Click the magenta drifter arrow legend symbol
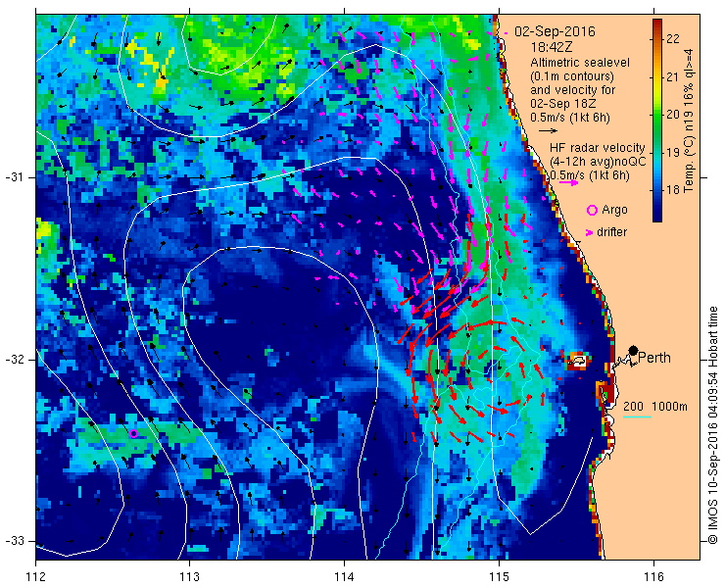Screen dimensions: 725x588 point(589,232)
